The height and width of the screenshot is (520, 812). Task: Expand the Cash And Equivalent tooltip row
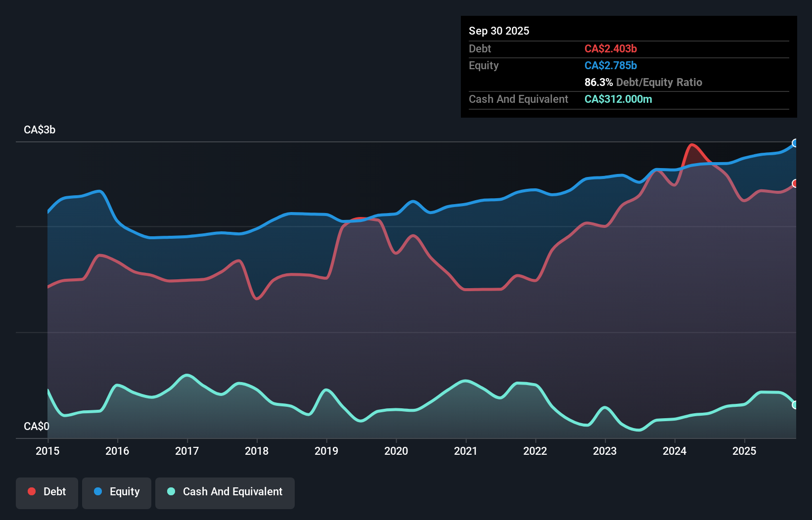518,99
